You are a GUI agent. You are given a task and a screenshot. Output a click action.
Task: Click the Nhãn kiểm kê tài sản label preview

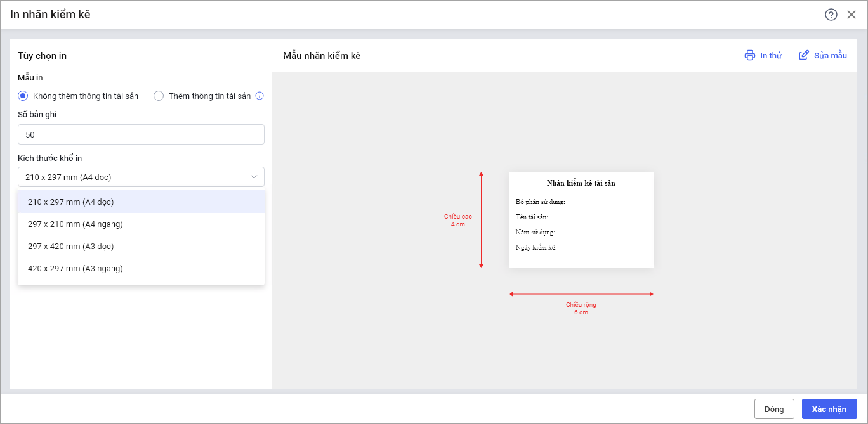[581, 219]
